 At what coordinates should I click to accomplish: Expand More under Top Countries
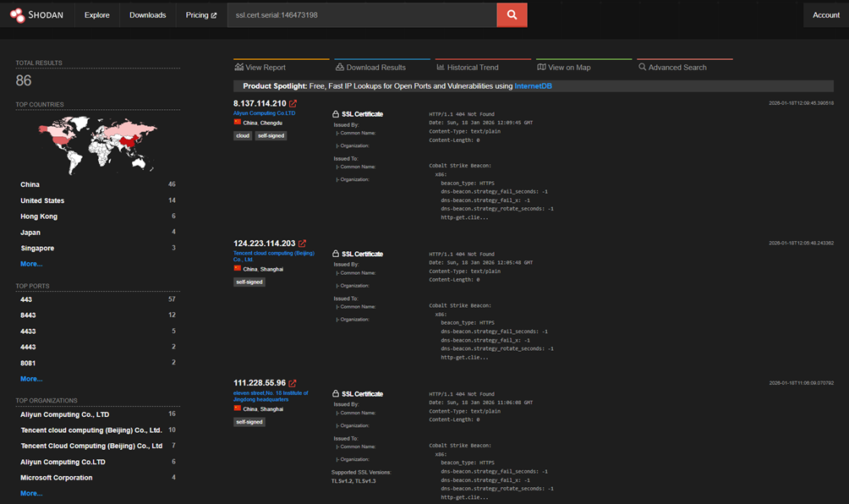[31, 264]
